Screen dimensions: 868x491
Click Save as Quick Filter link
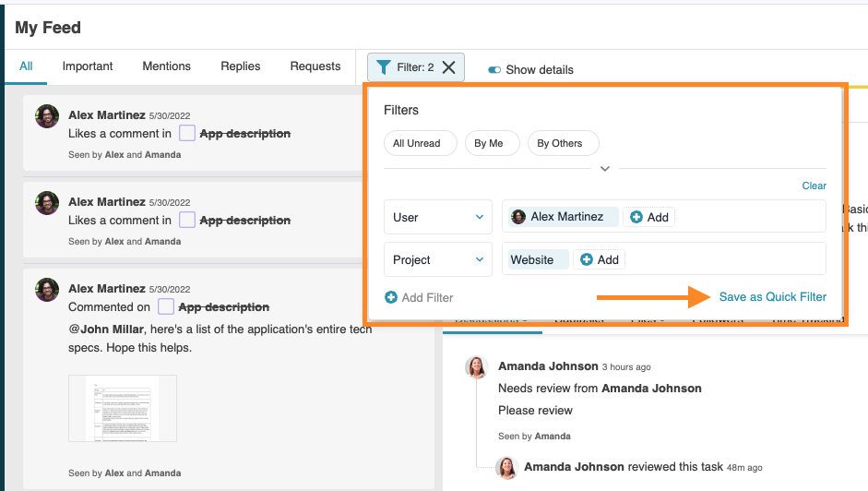click(772, 296)
